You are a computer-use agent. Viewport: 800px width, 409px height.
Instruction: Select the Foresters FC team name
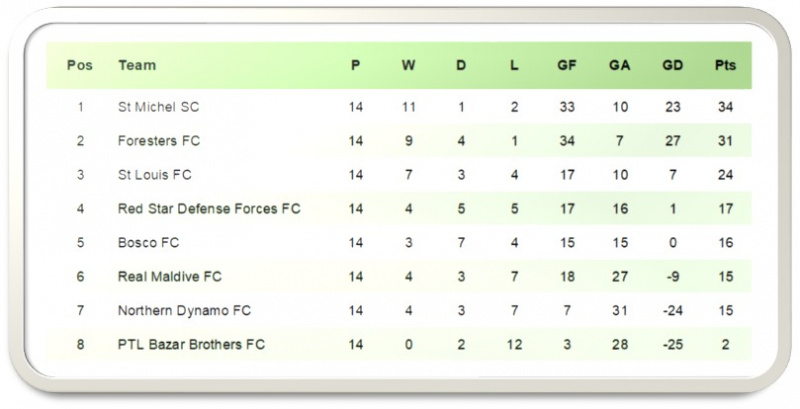coord(159,141)
